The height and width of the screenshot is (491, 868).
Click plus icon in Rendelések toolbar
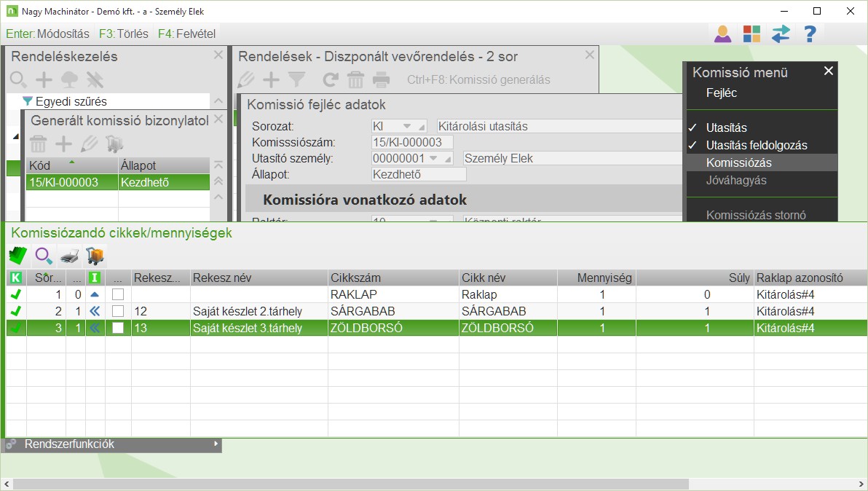tap(271, 79)
